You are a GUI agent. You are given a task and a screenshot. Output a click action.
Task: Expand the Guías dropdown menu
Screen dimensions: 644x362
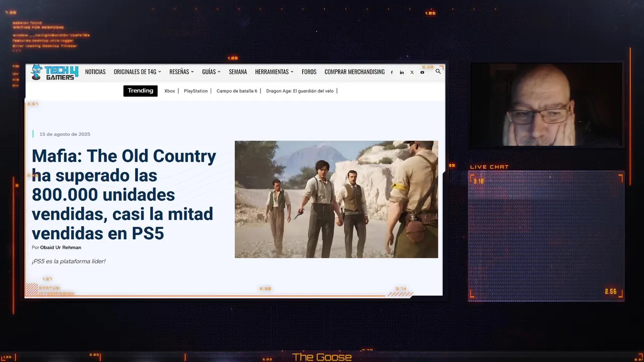tap(211, 72)
